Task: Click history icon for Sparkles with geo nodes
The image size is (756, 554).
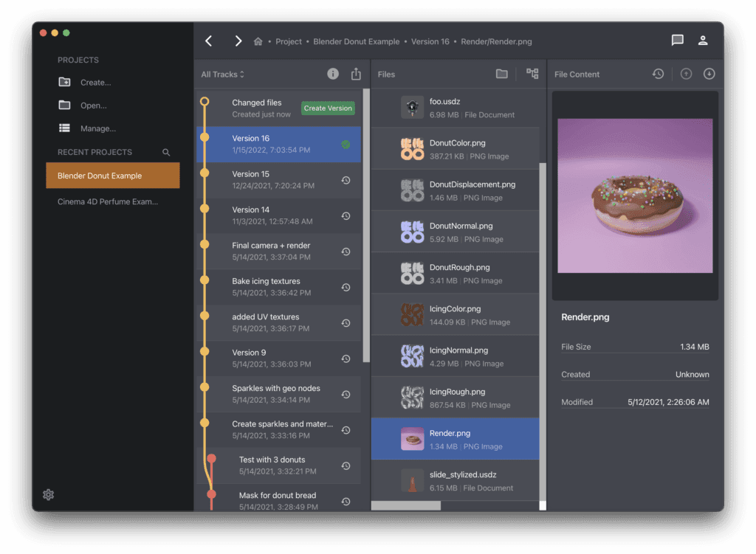Action: (x=346, y=394)
